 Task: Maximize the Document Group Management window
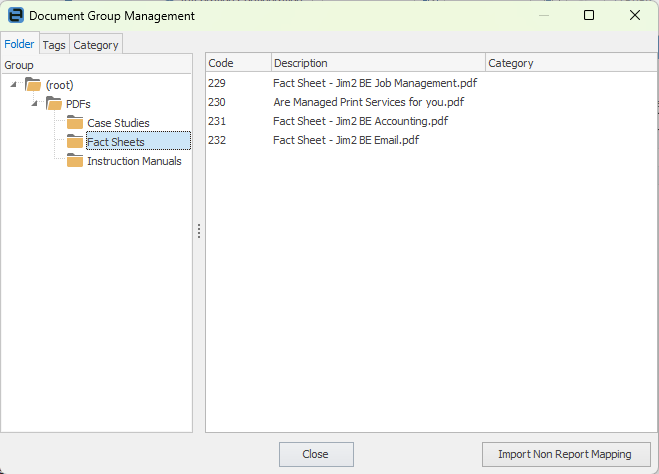pyautogui.click(x=589, y=16)
